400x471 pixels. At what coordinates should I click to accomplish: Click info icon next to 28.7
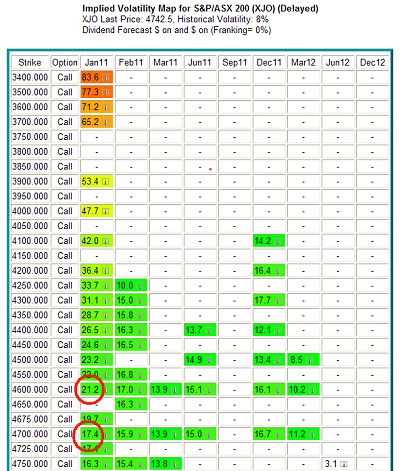click(x=106, y=315)
